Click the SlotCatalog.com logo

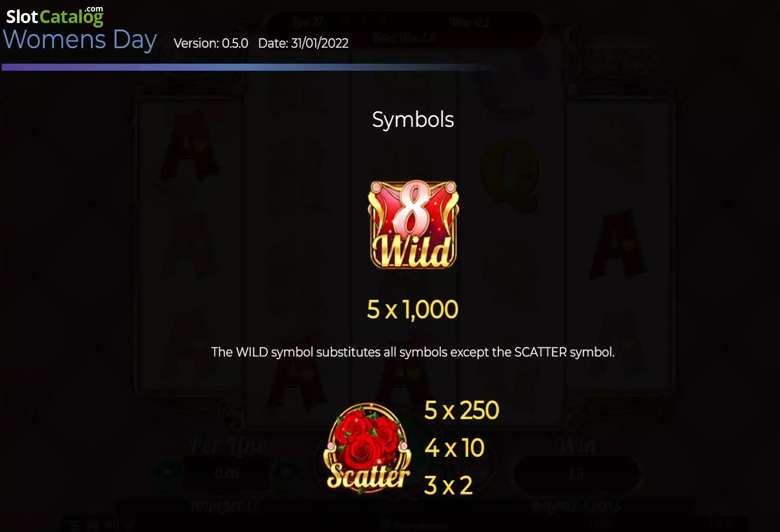pos(55,16)
